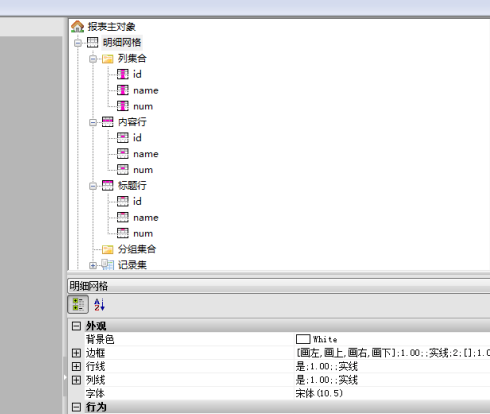Click the grid icon beside 明细网格
Screen dimensions: 490x414
tap(92, 42)
